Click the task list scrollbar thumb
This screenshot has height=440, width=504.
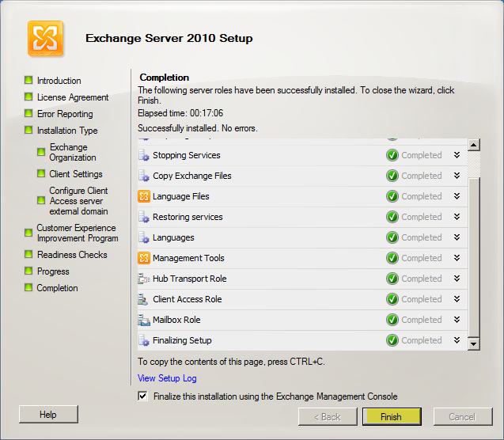(x=473, y=257)
